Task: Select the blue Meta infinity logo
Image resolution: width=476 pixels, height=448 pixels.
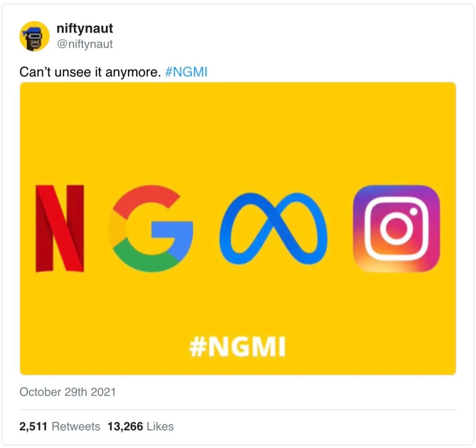Action: click(x=273, y=228)
